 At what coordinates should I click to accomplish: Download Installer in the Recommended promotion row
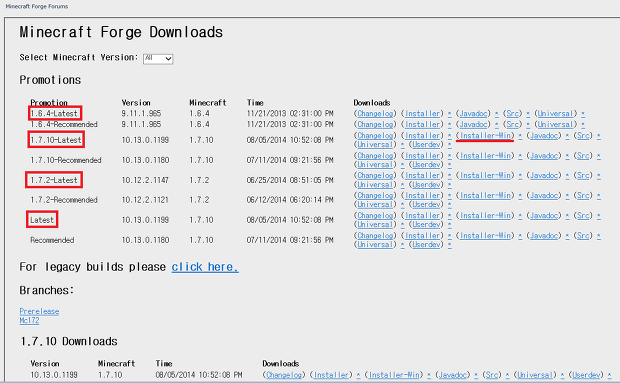(x=422, y=236)
